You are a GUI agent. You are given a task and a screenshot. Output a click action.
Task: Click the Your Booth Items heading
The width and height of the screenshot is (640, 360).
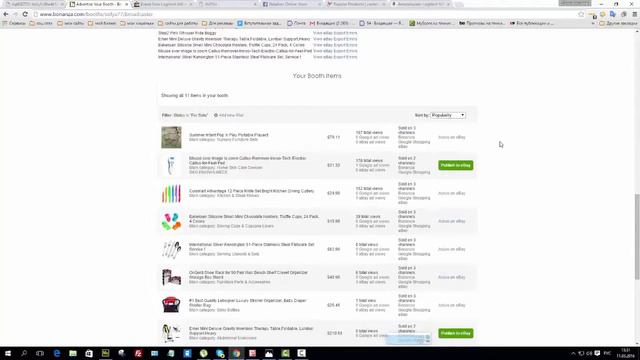[x=317, y=76]
